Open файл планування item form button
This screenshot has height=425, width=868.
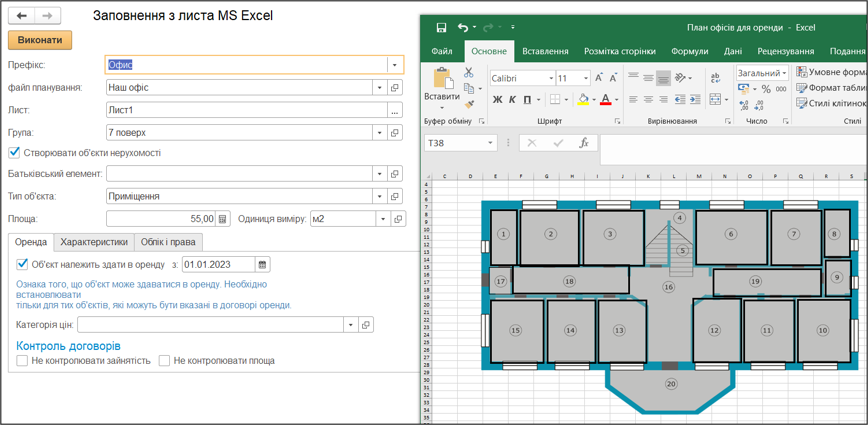point(395,87)
